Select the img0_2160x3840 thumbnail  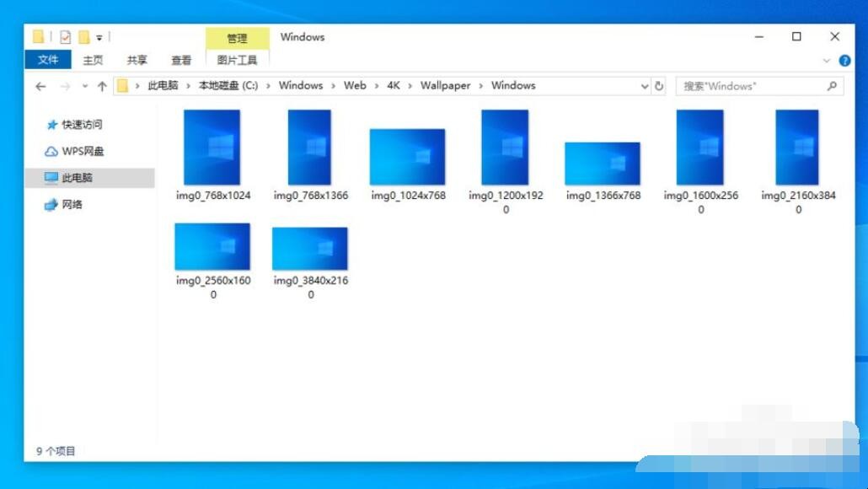coord(797,148)
